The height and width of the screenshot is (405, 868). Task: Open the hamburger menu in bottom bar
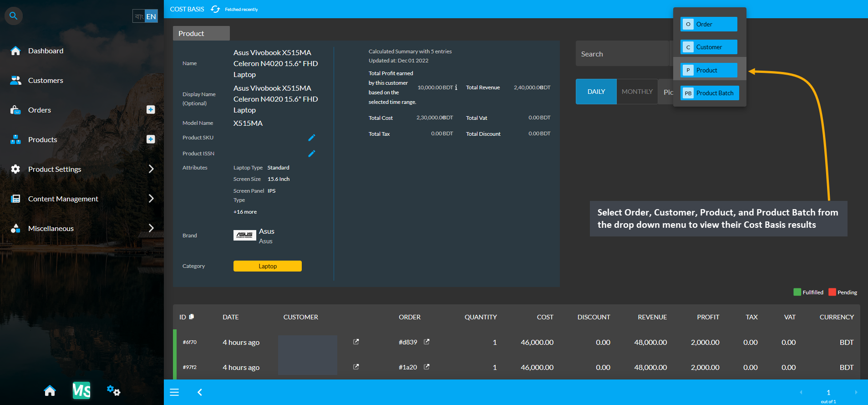(174, 392)
